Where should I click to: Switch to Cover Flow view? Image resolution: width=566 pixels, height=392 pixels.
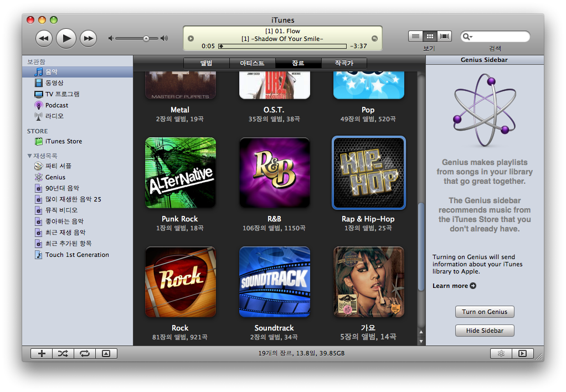click(x=444, y=36)
